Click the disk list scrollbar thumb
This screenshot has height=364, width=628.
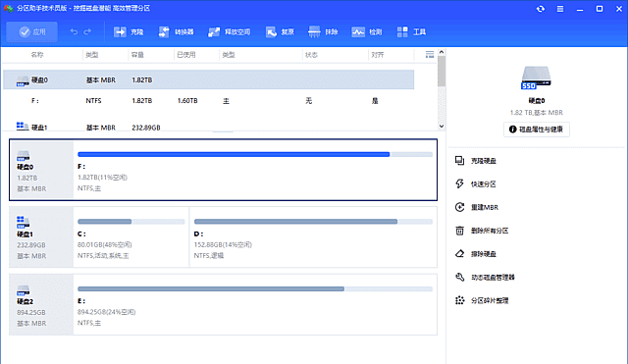click(442, 71)
